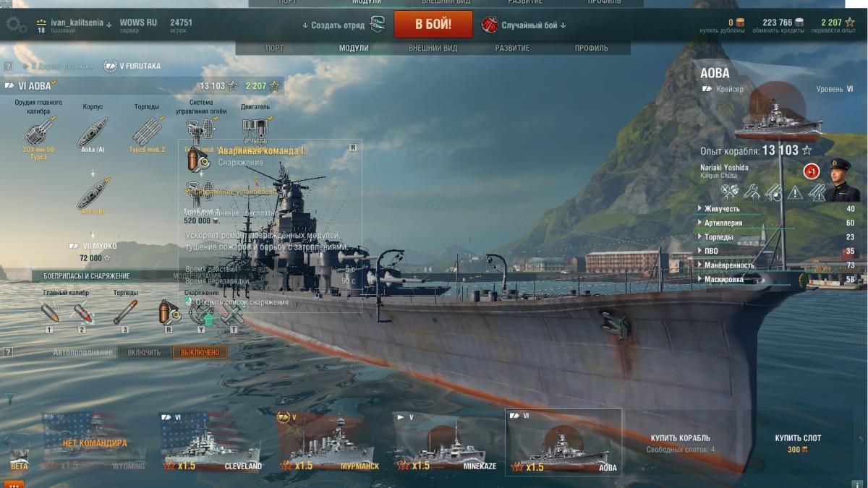Screen dimensions: 868x488
Task: Switch to the РАЗВИТИЕ tab
Action: (x=512, y=48)
